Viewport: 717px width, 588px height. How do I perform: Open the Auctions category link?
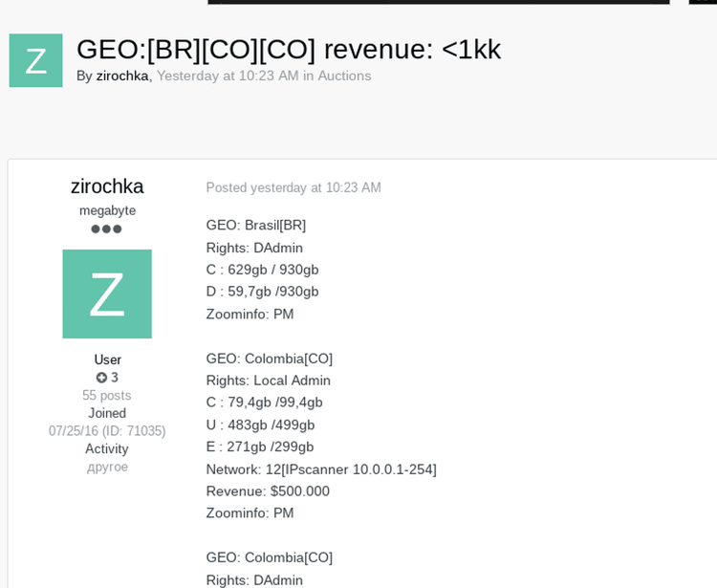point(344,76)
